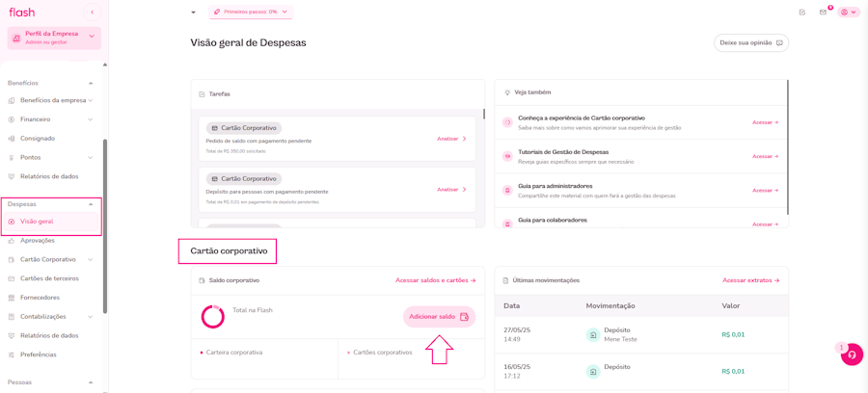Click the icon beside Guia para administradores
This screenshot has width=868, height=393.
pyautogui.click(x=506, y=190)
